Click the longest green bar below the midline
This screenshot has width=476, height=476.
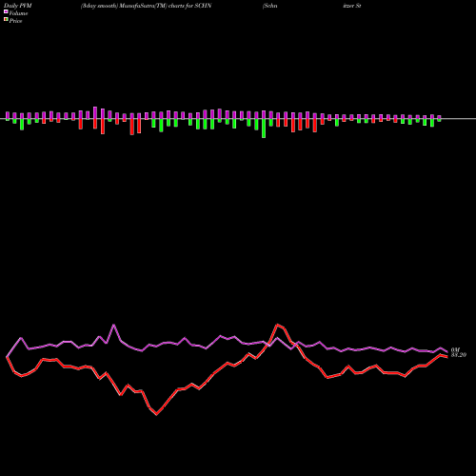point(264,129)
